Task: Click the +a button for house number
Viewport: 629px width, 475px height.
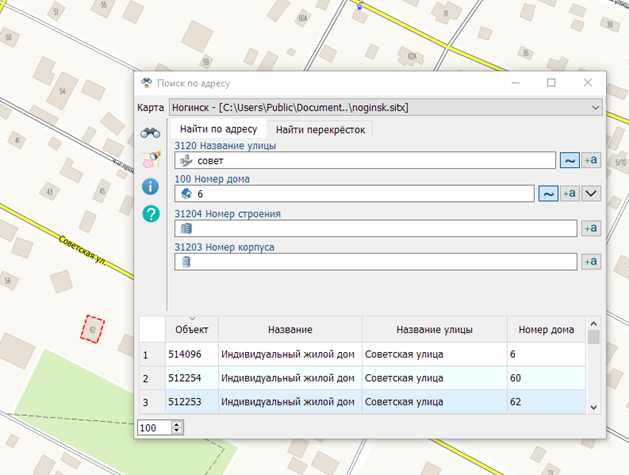Action: click(568, 194)
